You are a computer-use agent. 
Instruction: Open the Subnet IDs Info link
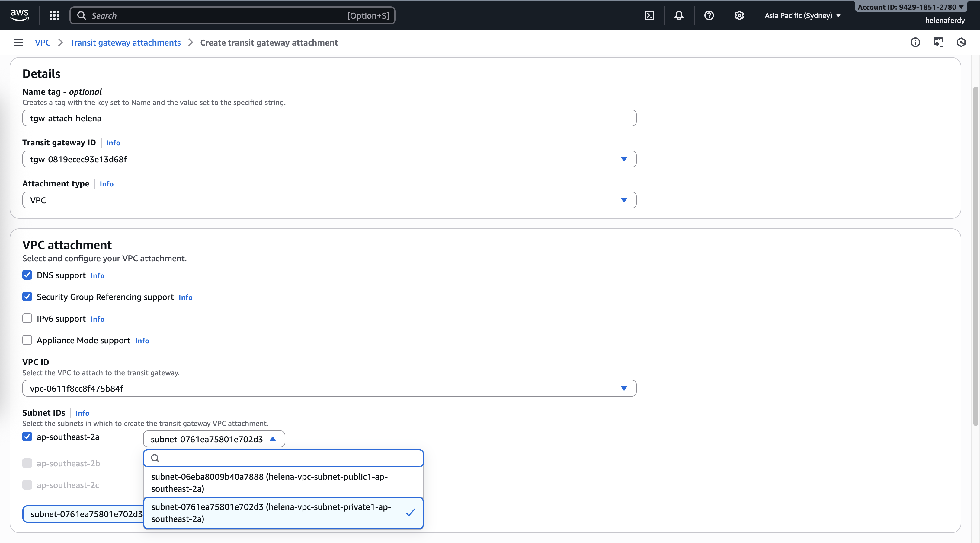point(82,413)
